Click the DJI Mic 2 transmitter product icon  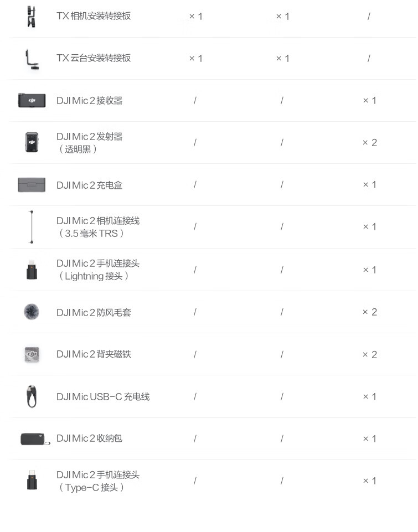32,142
